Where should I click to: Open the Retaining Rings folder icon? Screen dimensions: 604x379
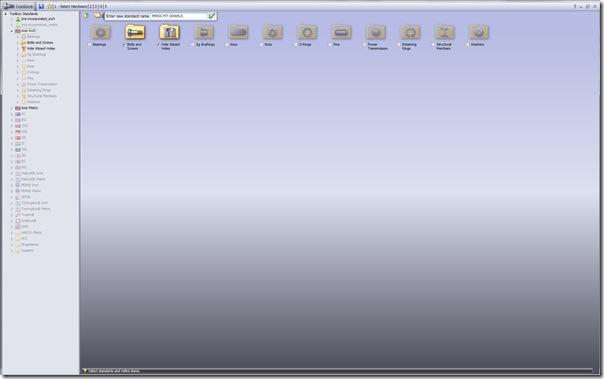(x=410, y=32)
